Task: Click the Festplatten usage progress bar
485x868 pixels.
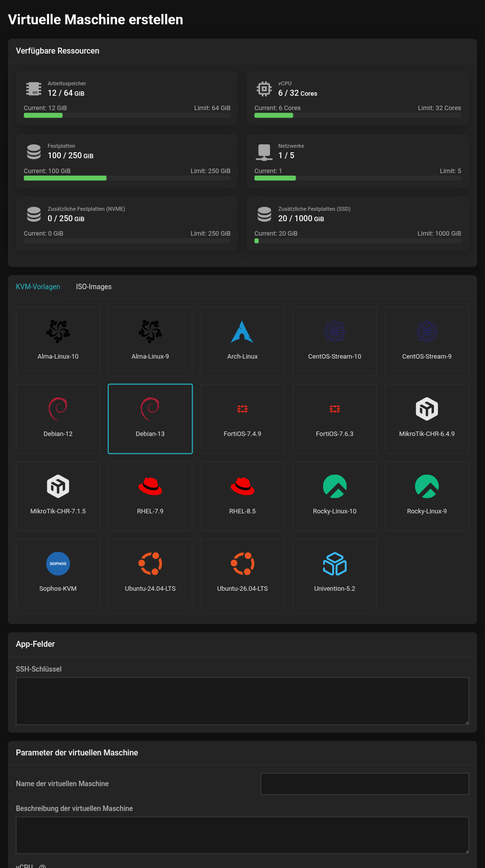Action: [x=127, y=178]
